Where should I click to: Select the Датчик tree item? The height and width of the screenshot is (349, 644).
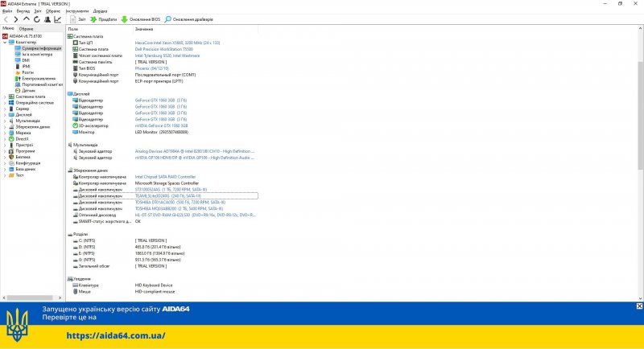pyautogui.click(x=29, y=90)
